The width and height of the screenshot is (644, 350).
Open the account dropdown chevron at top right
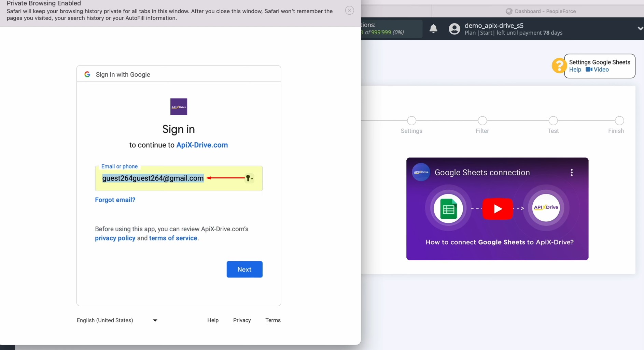coord(640,28)
